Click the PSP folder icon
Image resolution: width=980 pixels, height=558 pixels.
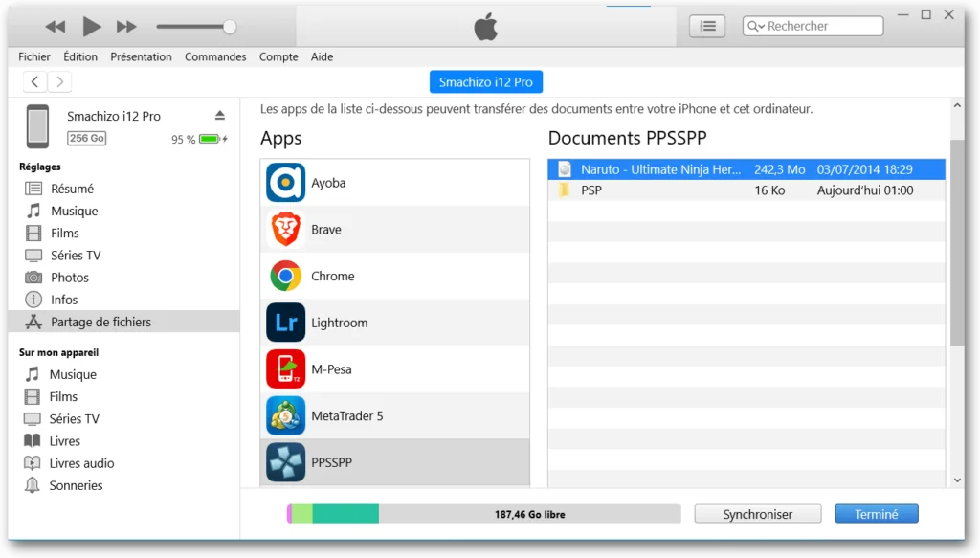click(565, 190)
